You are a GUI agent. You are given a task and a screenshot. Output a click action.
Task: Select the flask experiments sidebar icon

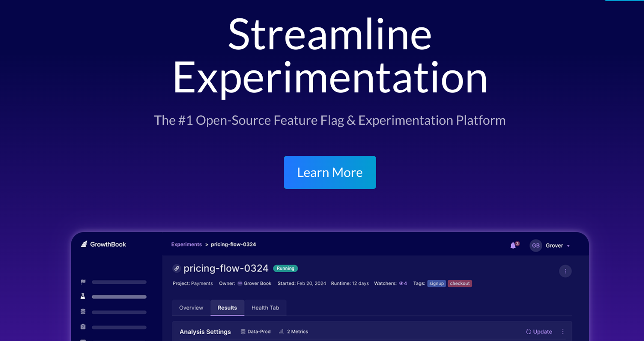pos(83,296)
